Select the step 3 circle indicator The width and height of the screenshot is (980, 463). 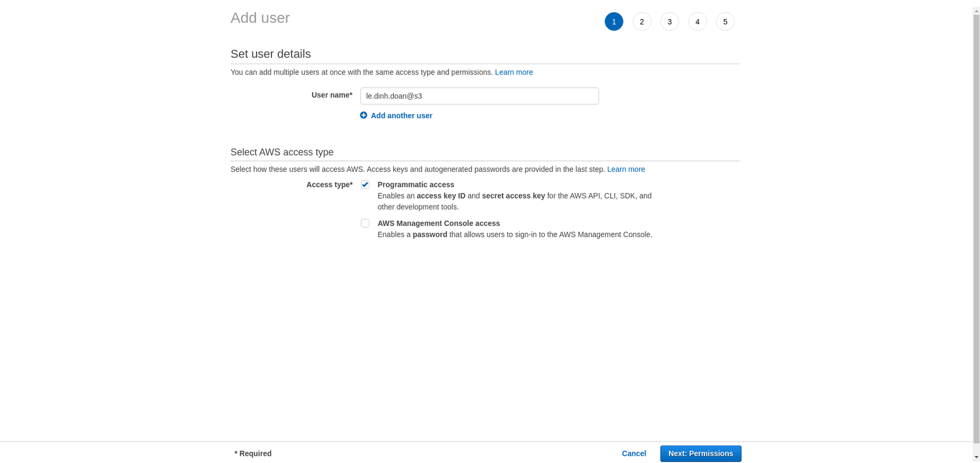coord(669,21)
